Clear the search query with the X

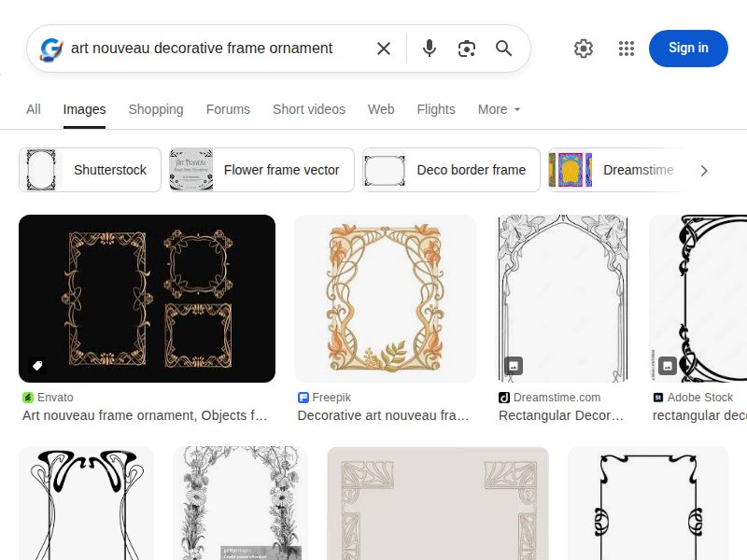click(x=383, y=49)
